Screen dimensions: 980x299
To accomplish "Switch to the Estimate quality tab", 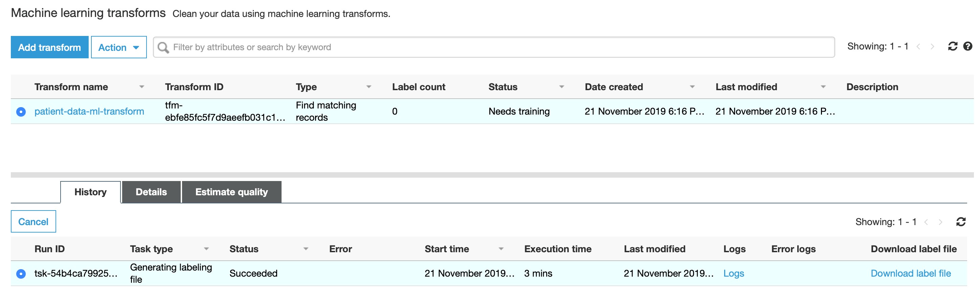I will (231, 192).
